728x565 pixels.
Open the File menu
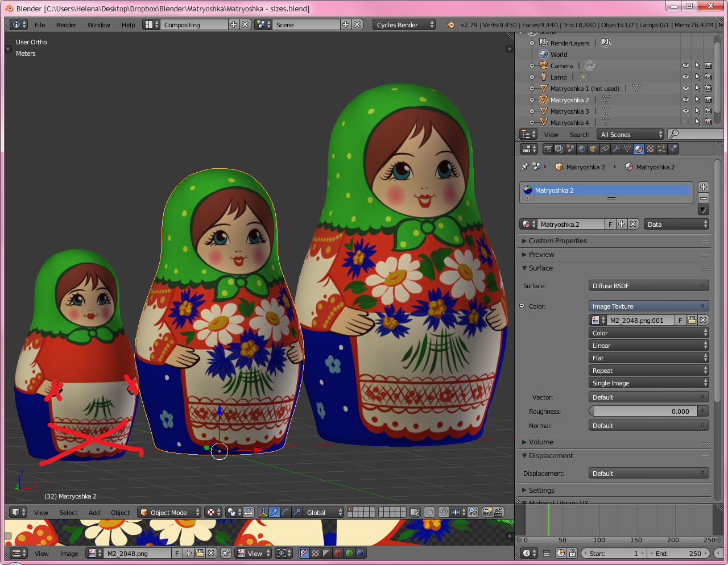(x=40, y=24)
